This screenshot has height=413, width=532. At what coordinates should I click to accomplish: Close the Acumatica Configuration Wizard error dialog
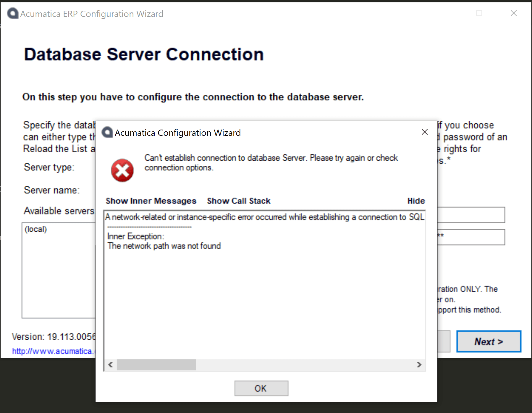(x=425, y=132)
